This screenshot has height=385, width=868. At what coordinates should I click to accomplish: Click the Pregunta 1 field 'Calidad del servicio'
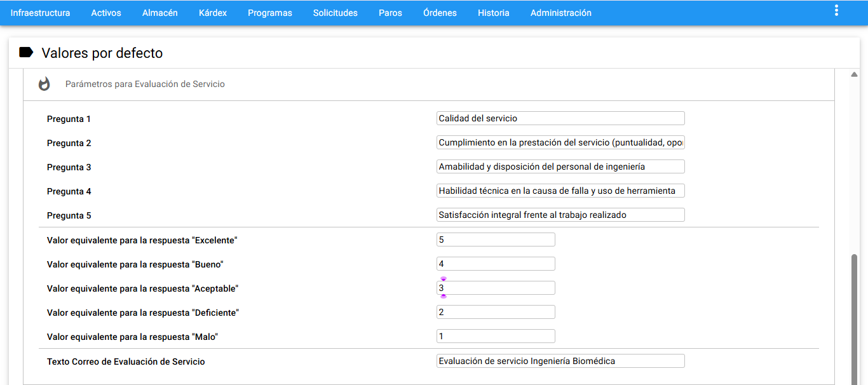pos(560,118)
